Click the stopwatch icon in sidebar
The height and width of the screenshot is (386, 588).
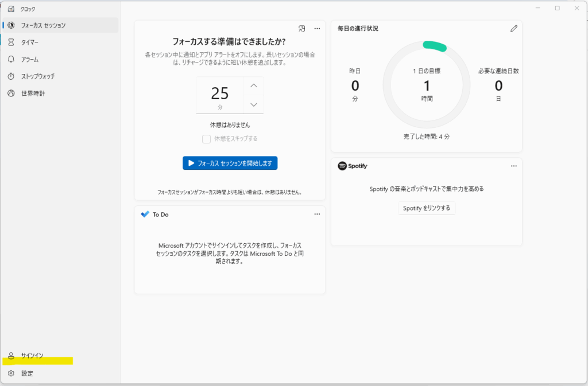tap(11, 76)
